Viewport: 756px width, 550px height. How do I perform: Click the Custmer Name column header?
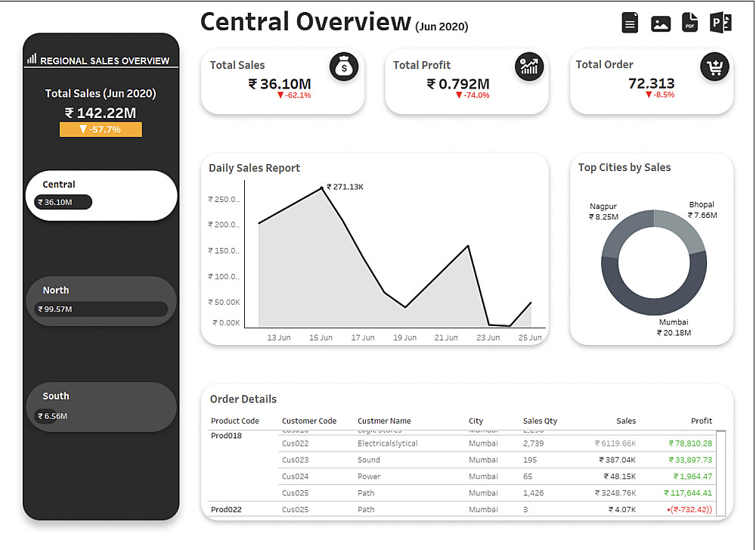(x=384, y=421)
